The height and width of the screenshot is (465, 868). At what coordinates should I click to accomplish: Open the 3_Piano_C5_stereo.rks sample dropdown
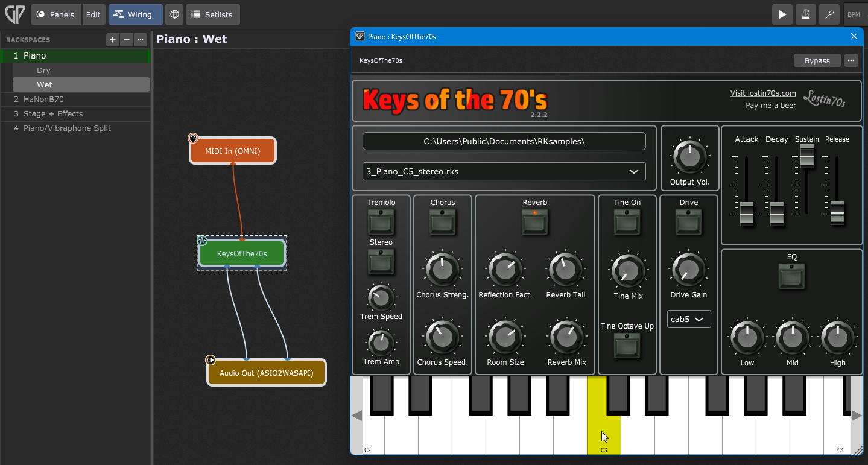504,171
